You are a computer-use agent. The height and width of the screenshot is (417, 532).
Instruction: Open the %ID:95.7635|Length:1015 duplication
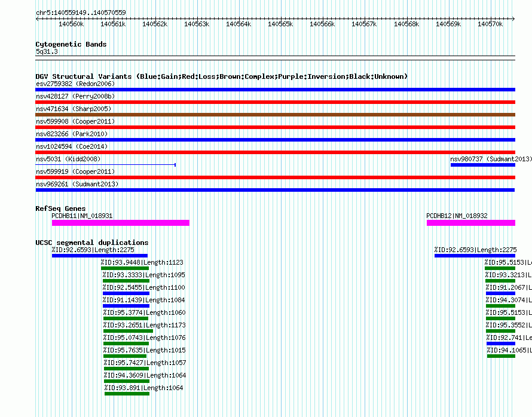point(125,356)
